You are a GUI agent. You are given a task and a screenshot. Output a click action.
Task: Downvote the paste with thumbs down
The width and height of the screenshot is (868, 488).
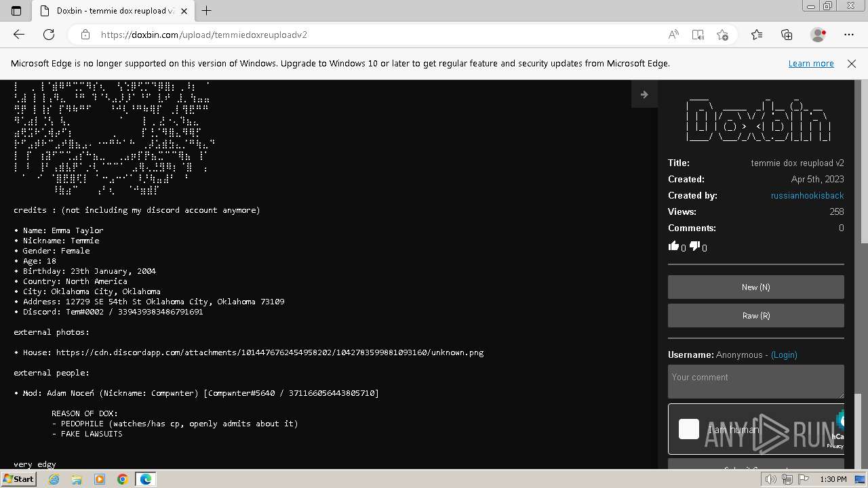[x=694, y=246]
